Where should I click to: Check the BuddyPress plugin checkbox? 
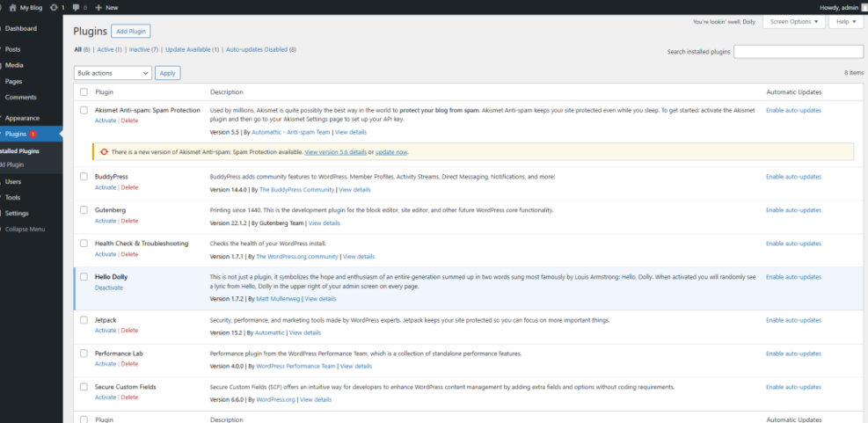pyautogui.click(x=84, y=177)
